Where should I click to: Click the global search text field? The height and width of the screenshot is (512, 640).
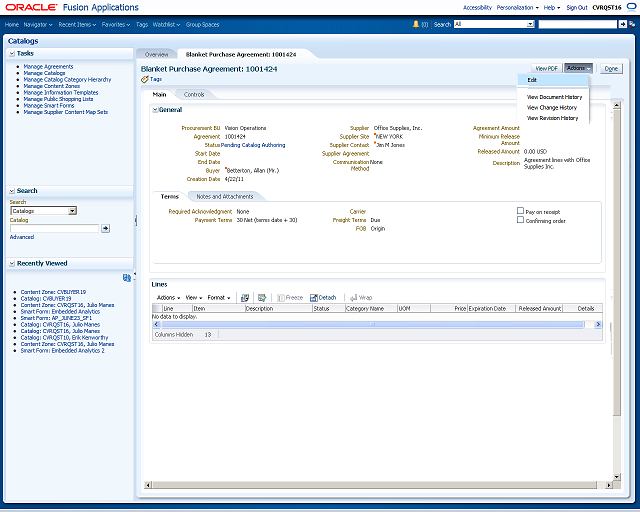coord(578,24)
